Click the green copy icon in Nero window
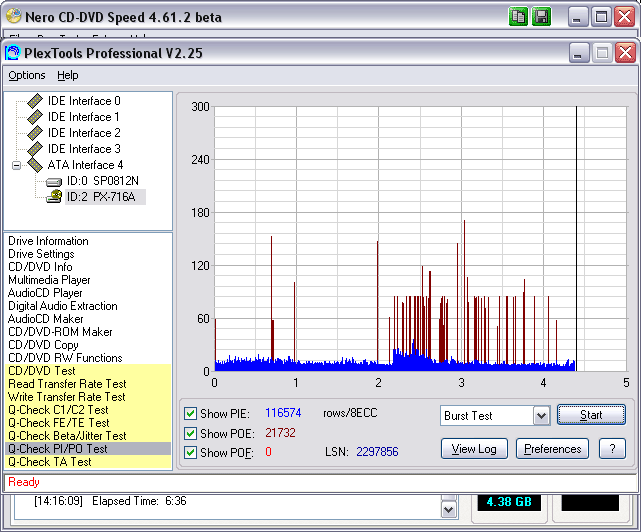The image size is (641, 532). point(518,17)
